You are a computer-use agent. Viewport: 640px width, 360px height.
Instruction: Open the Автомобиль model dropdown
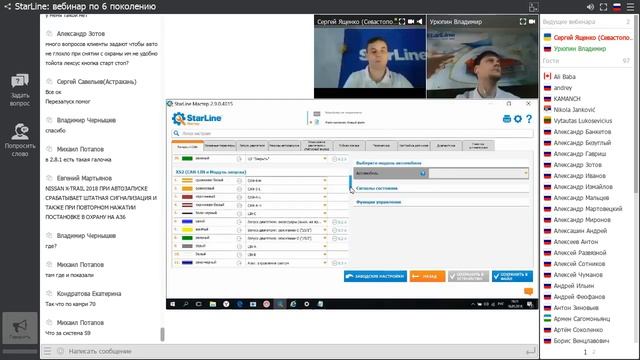point(479,173)
